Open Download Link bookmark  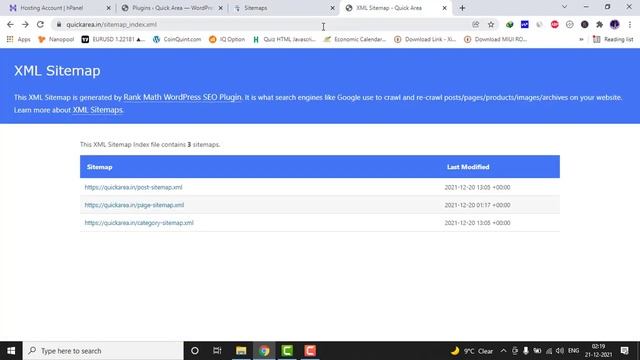[x=425, y=39]
